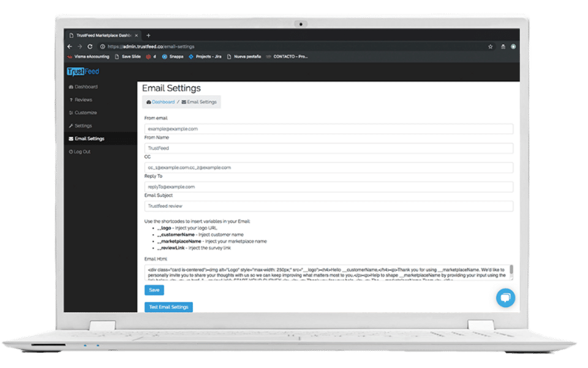Focus the Email Subject input field
The image size is (588, 368).
point(328,206)
